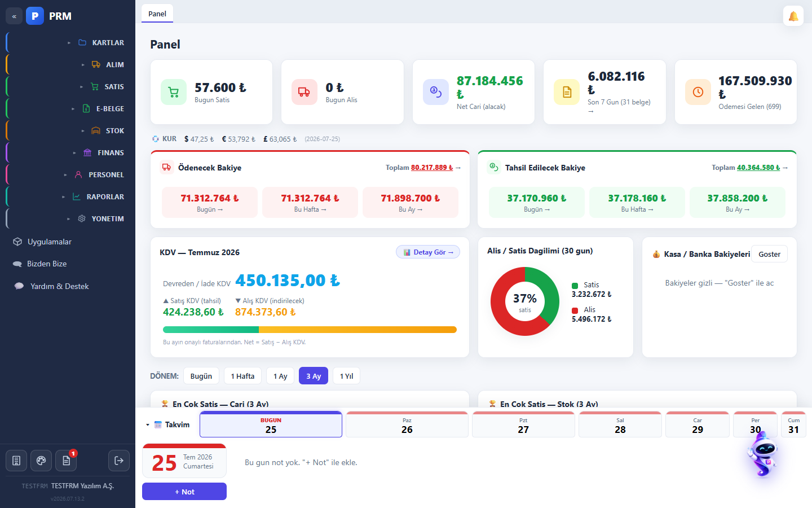
Task: Click the 37% satis donut chart
Action: (x=525, y=301)
